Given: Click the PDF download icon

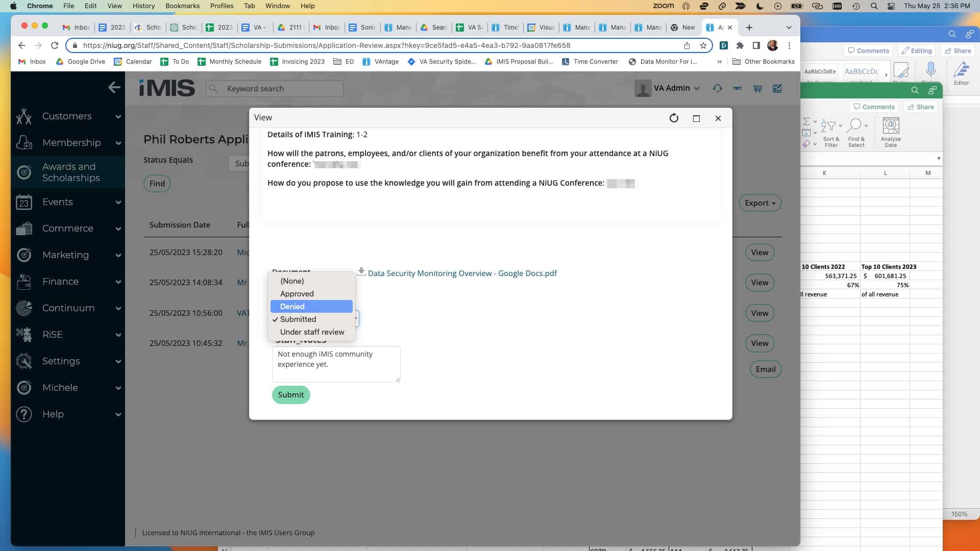Looking at the screenshot, I should (361, 272).
